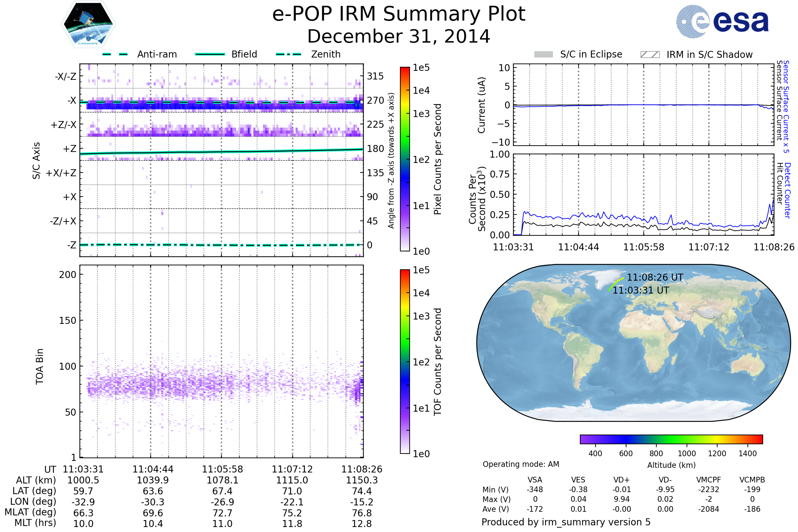Viewport: 798px width, 532px height.
Task: Click the Zenith dash-dot legend line
Action: [x=288, y=54]
